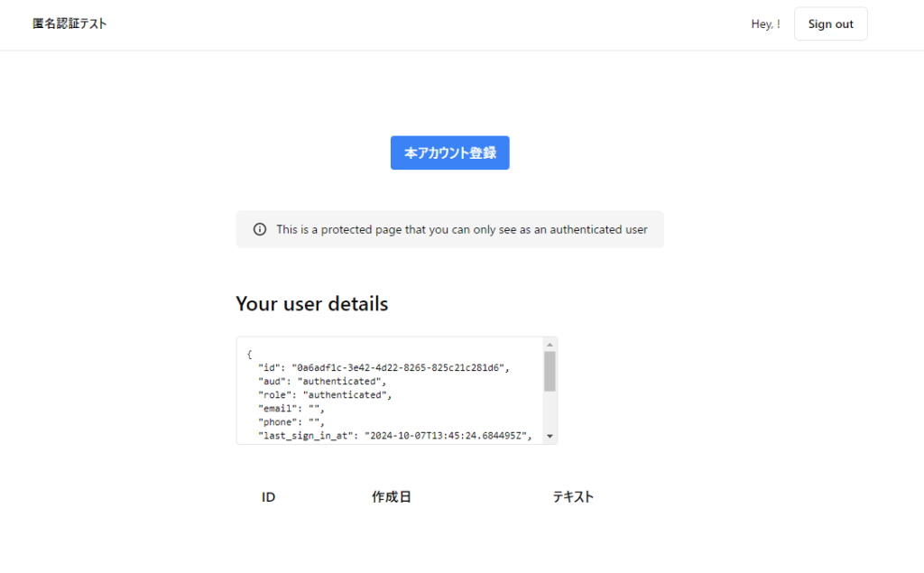Click the "last_sign_in_at" timestamp line
The image size is (924, 573).
(x=394, y=436)
